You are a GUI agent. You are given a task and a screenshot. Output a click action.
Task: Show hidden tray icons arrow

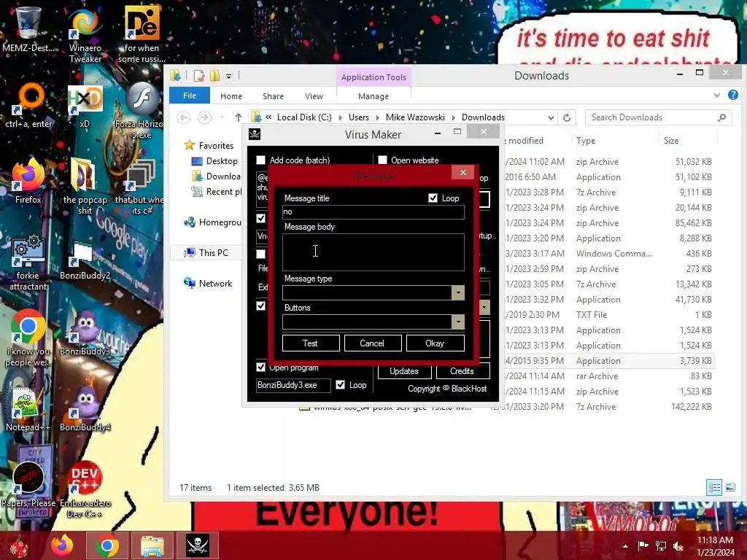pos(625,546)
